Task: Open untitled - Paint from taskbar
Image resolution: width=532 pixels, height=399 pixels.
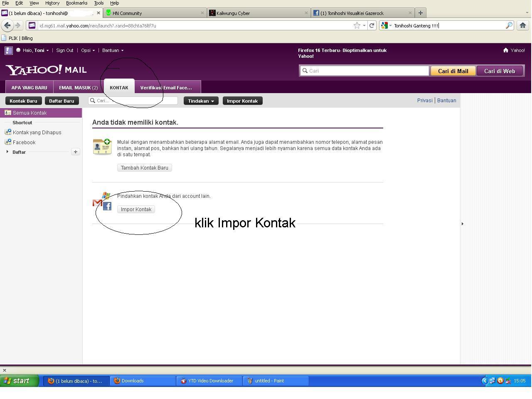Action: 276,381
